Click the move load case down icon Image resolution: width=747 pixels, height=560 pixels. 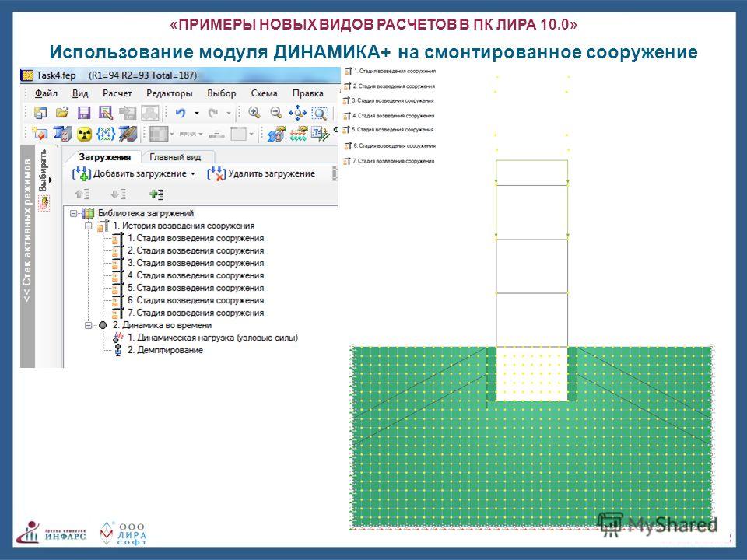(x=118, y=194)
